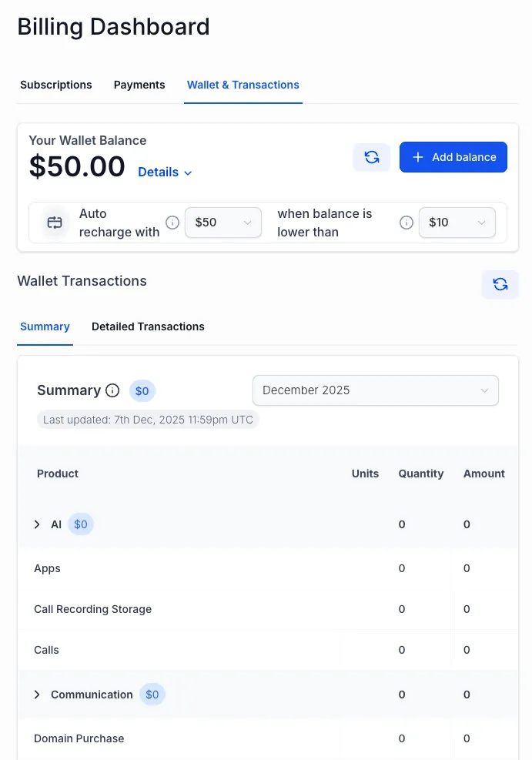Refresh the wallet balance

(x=372, y=157)
